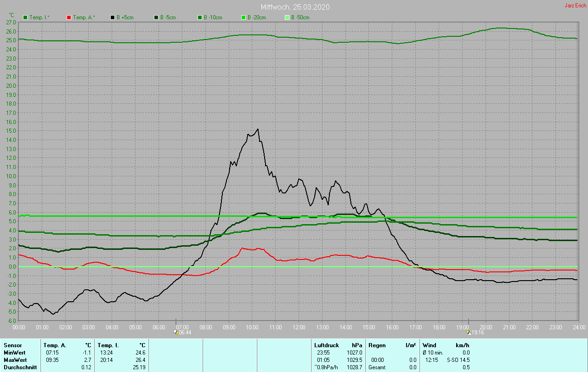This screenshot has height=372, width=588.
Task: Click the 'Luftdruck' column header
Action: 327,345
